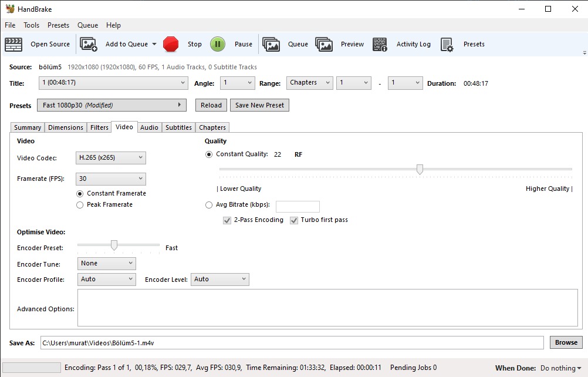Select Constant Quality radio button
The image size is (588, 377).
coord(209,154)
